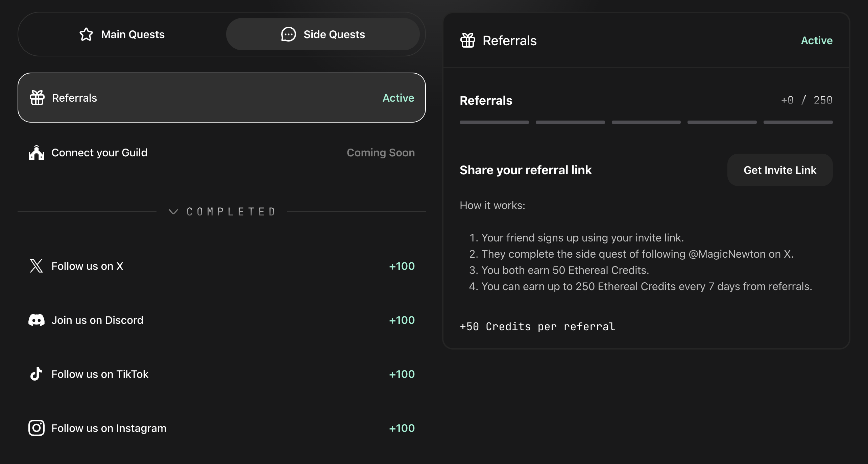The width and height of the screenshot is (868, 464).
Task: Click the castle icon for Connect your Guild
Action: pyautogui.click(x=37, y=153)
